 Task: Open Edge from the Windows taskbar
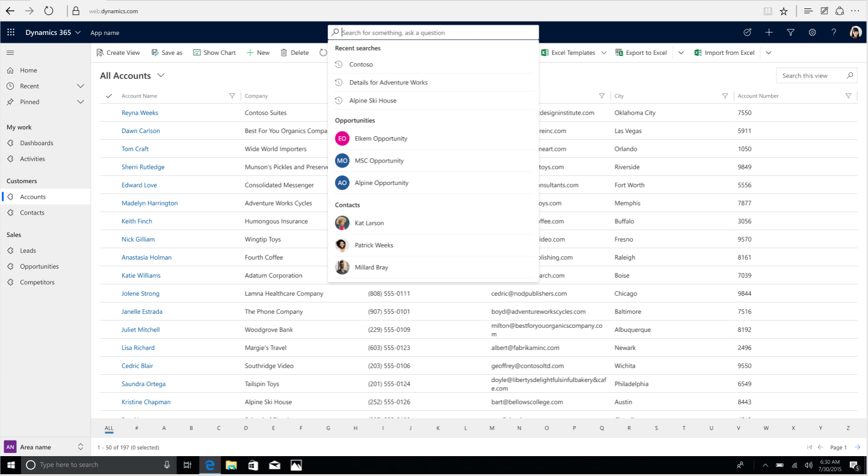pos(210,465)
